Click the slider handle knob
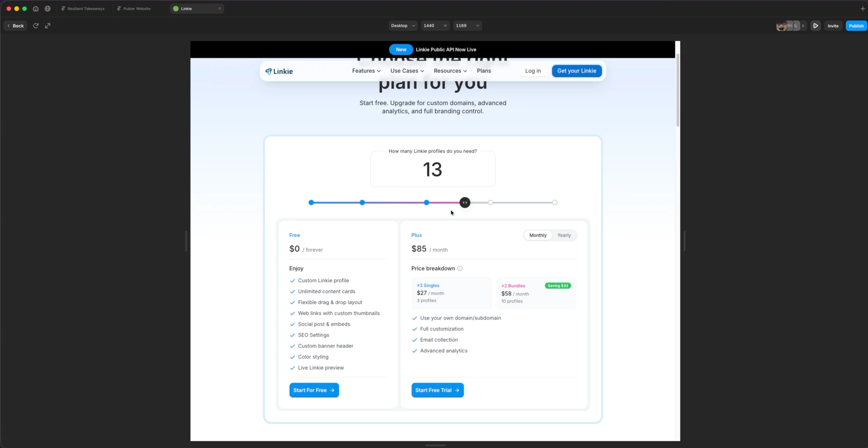 [465, 203]
